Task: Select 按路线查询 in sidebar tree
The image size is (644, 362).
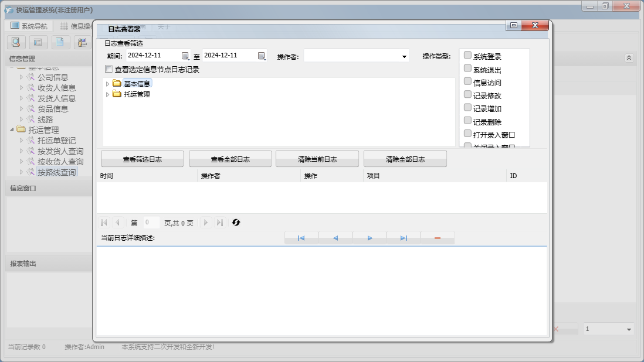Action: pos(57,172)
